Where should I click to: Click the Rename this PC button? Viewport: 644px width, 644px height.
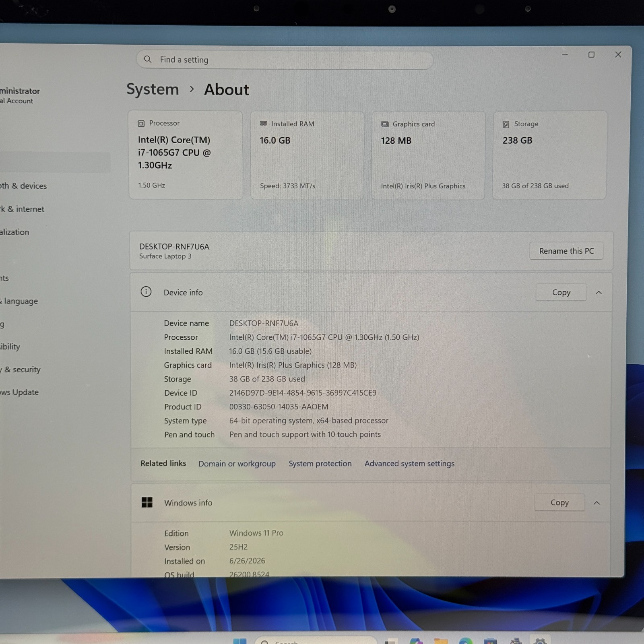(x=566, y=251)
